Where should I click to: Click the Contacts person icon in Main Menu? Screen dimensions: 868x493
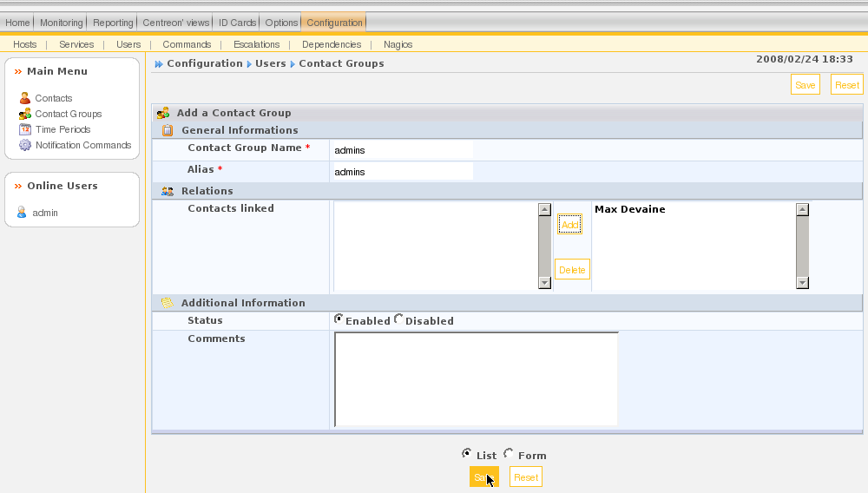(x=25, y=98)
